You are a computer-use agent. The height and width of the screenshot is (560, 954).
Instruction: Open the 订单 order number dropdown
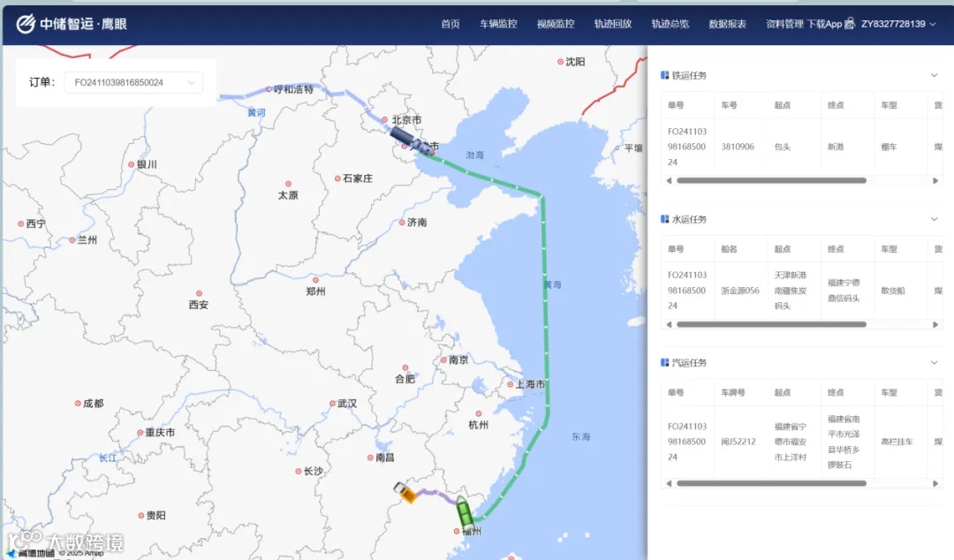(x=133, y=82)
